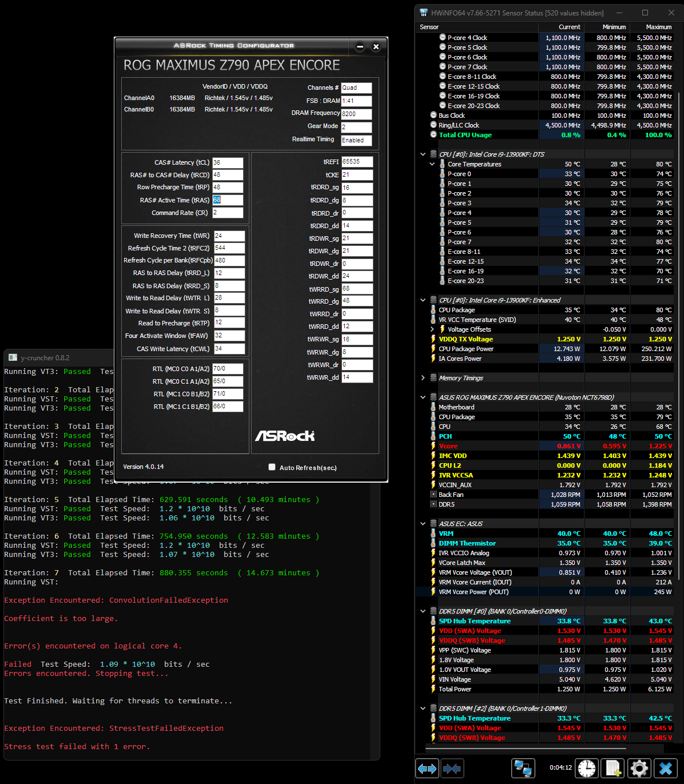The width and height of the screenshot is (684, 784).
Task: Select the VRM Vcore Current (IOUT) row
Action: click(546, 582)
